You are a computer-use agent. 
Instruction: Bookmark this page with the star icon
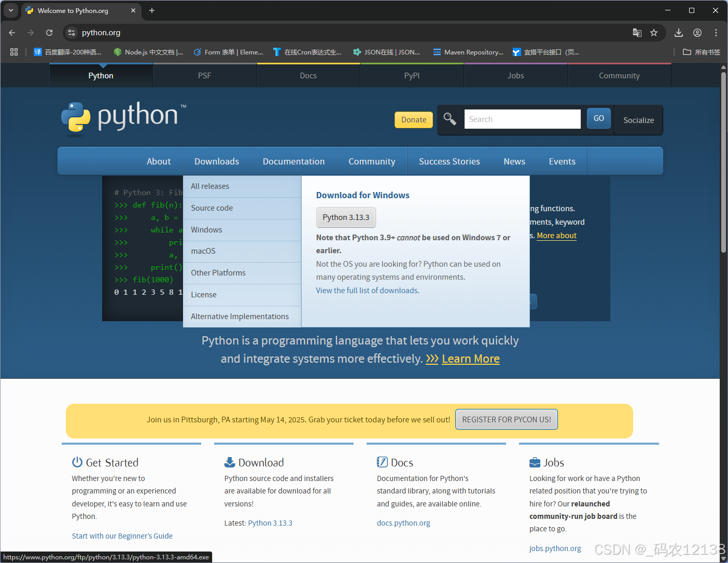click(x=654, y=33)
